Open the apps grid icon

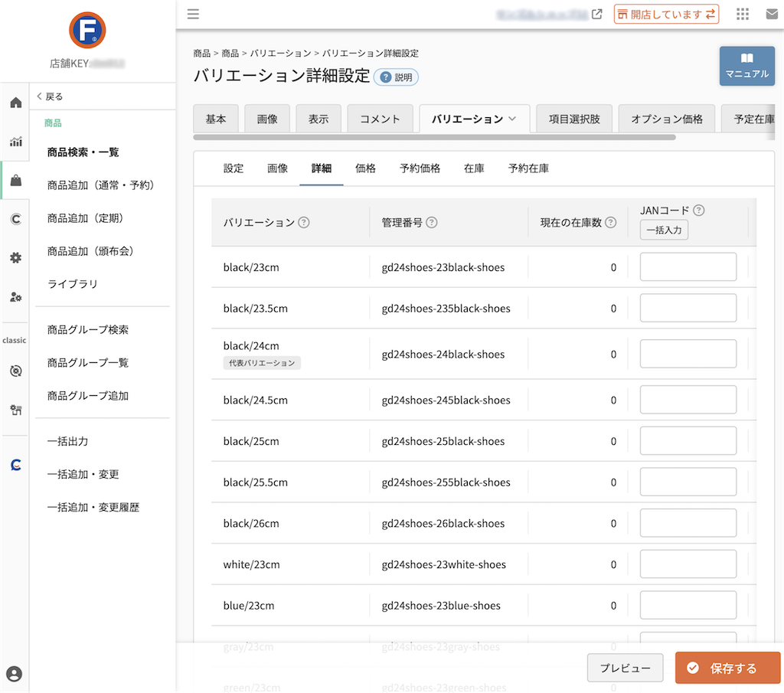click(743, 14)
